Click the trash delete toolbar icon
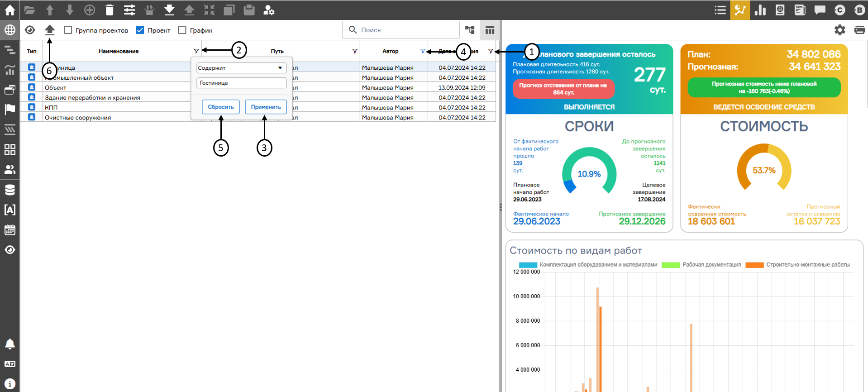The image size is (868, 392). [110, 10]
